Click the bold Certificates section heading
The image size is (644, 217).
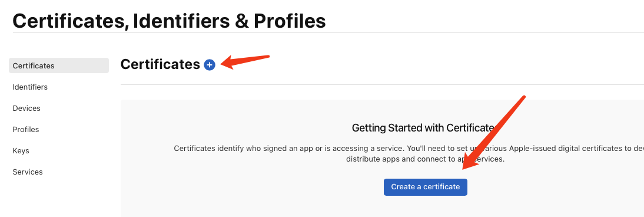pos(160,64)
